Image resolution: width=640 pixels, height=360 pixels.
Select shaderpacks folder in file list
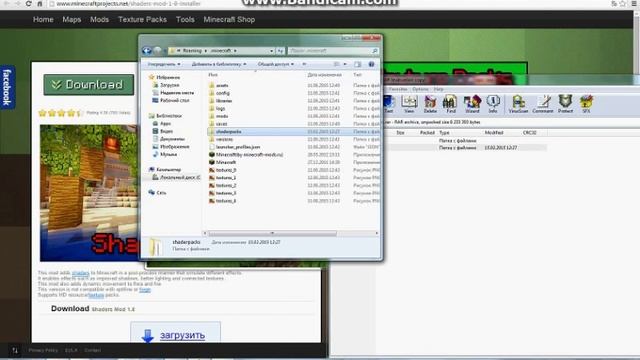[293, 131]
